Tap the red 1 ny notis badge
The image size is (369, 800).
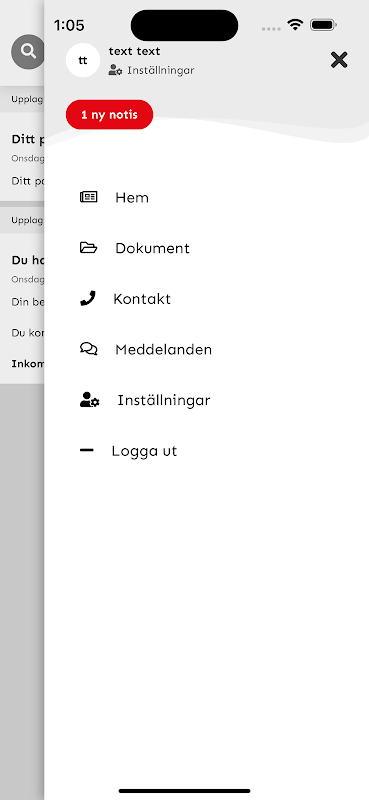pyautogui.click(x=109, y=114)
